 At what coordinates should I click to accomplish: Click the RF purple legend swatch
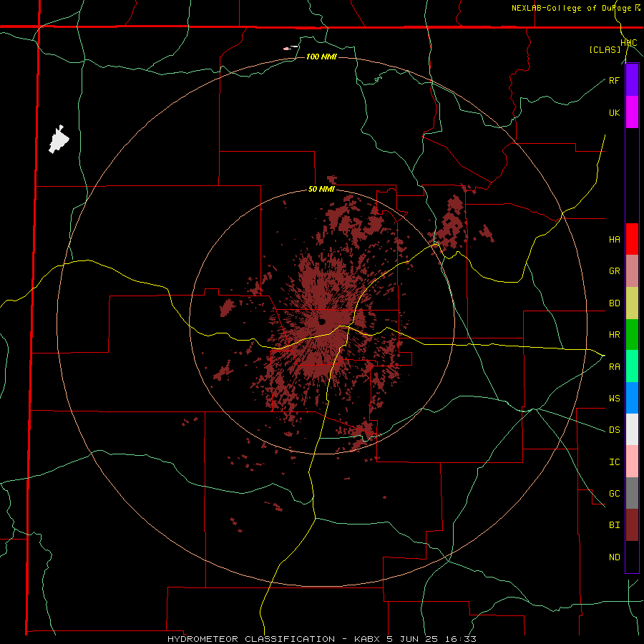(x=632, y=80)
